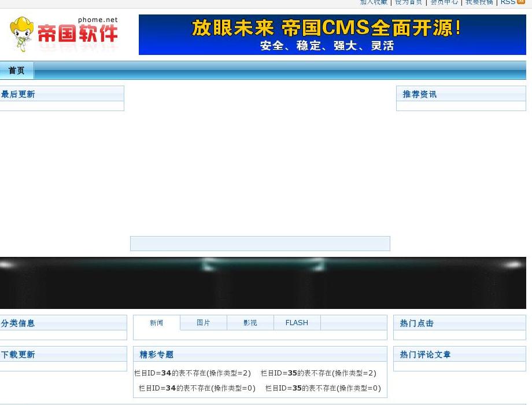Click the 热门评论文章 panel heading

pos(425,355)
